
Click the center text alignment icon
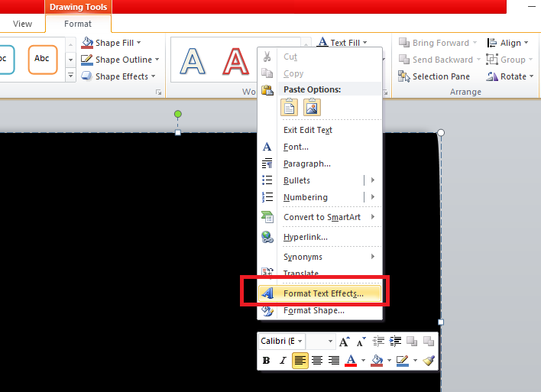pos(317,361)
